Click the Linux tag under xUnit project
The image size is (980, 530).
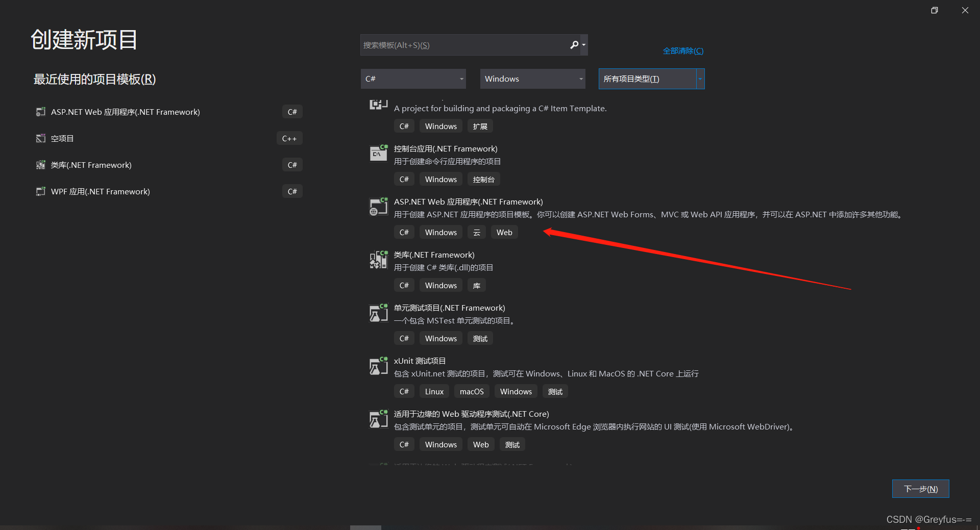[434, 391]
